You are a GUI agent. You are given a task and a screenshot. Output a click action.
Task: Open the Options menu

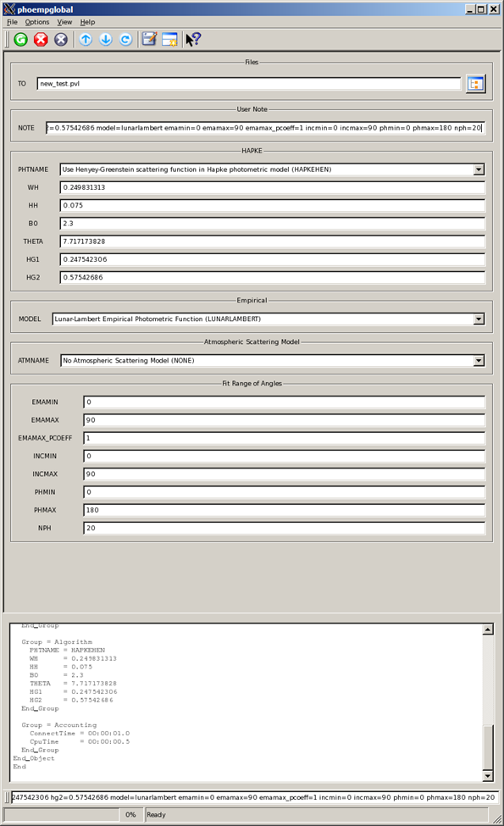click(x=37, y=22)
